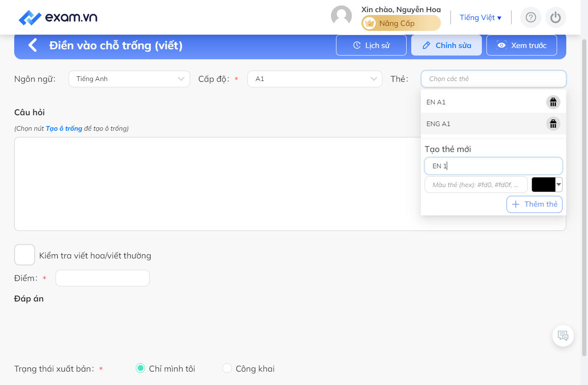Click the Tạo thẻ mới heading

448,149
